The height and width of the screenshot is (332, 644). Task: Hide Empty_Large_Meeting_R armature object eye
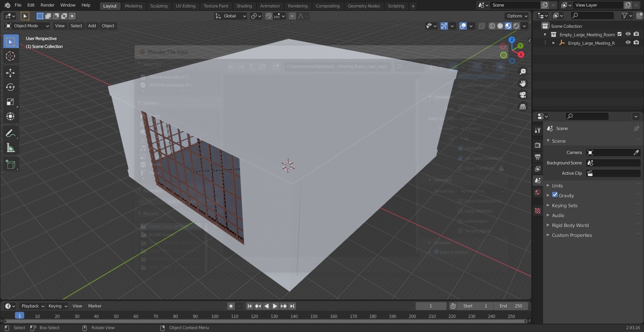pos(628,42)
